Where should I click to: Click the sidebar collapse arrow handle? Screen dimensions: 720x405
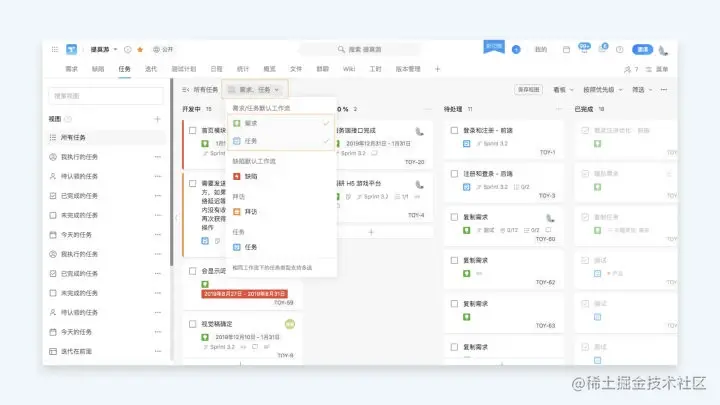point(176,218)
